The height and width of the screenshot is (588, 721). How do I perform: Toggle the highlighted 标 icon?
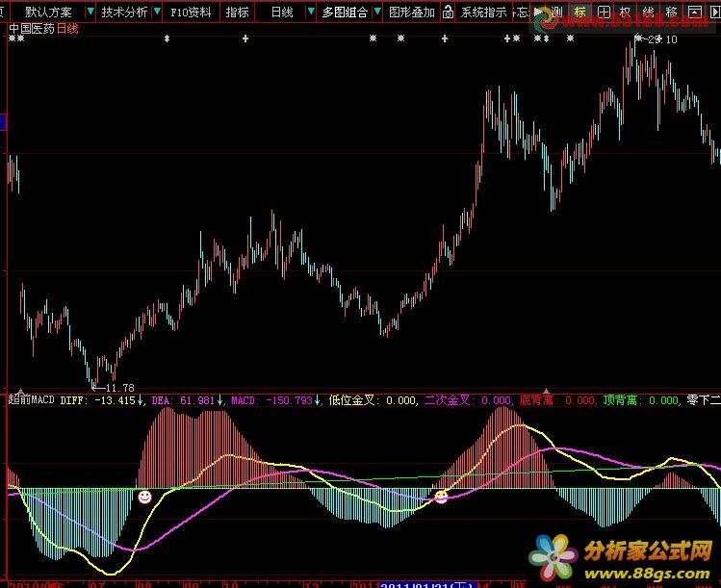[x=579, y=12]
